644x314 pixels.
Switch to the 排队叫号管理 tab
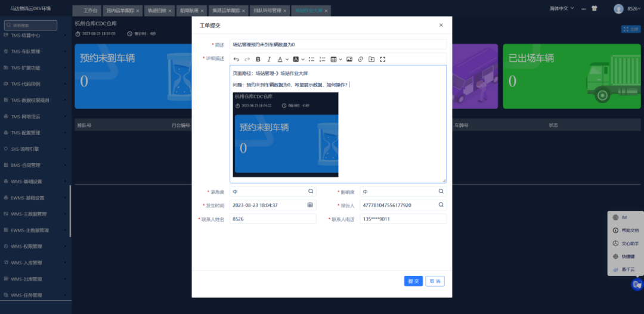point(267,11)
